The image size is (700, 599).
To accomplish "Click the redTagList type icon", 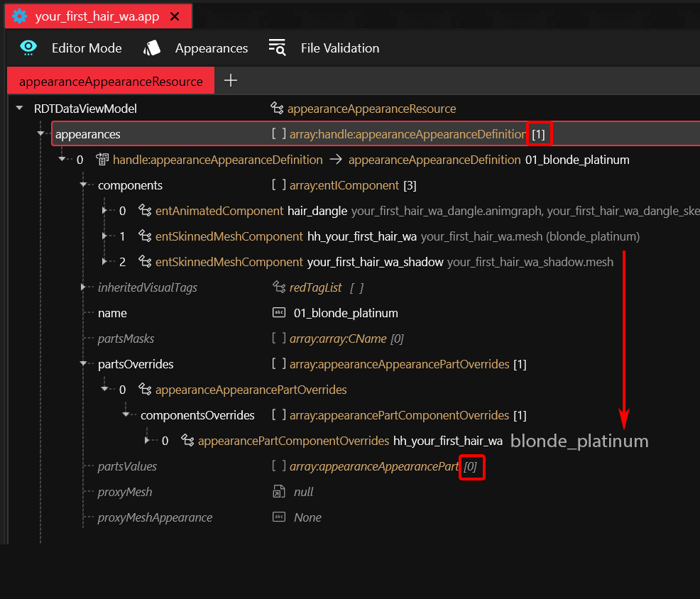I will [x=278, y=287].
